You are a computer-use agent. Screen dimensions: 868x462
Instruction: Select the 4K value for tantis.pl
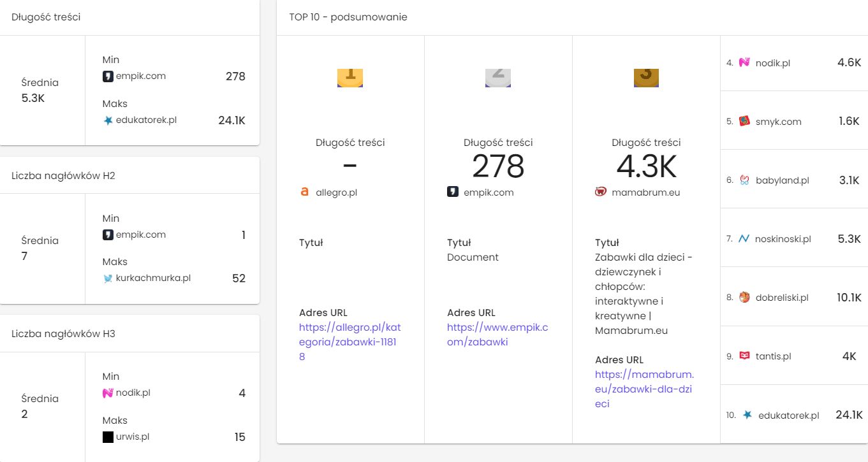850,356
